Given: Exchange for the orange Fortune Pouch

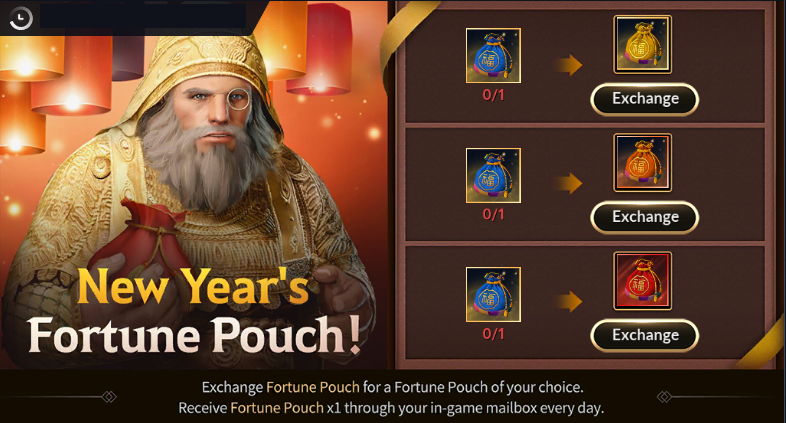Looking at the screenshot, I should pyautogui.click(x=645, y=217).
